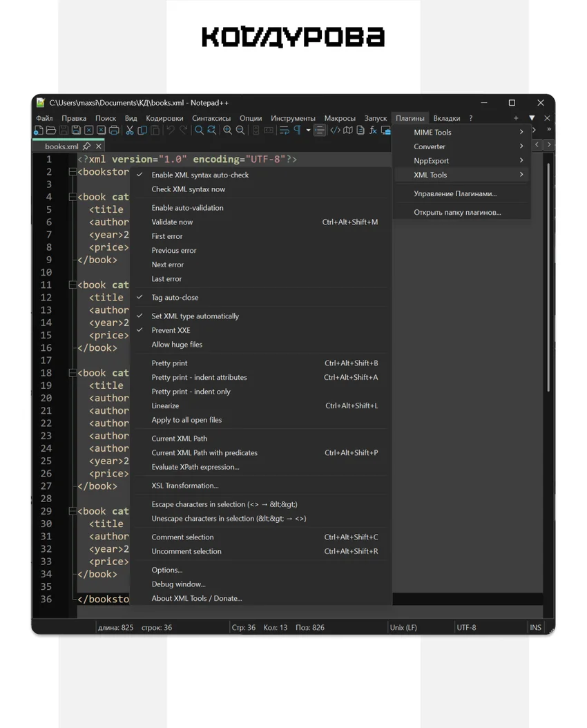Open XML Tools Options… entry
The height and width of the screenshot is (728, 587).
point(262,570)
